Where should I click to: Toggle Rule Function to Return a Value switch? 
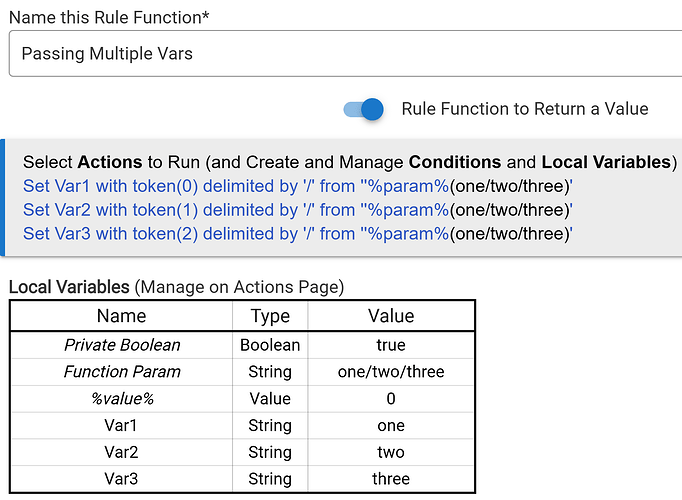click(x=364, y=109)
